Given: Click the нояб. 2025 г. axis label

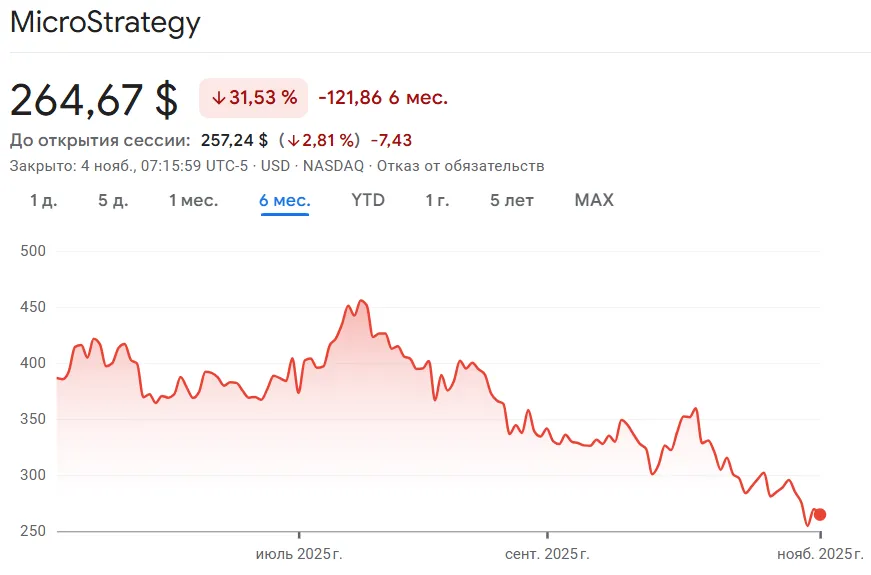Looking at the screenshot, I should pos(821,554).
